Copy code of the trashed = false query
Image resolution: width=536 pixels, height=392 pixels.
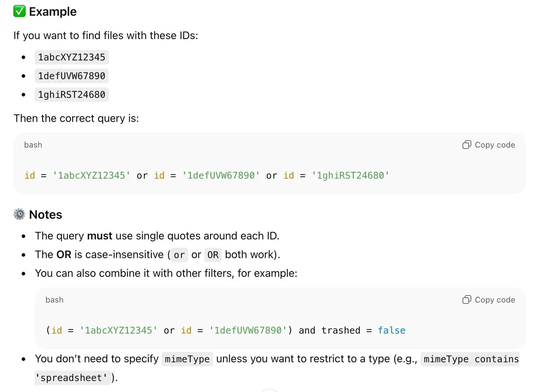click(489, 300)
